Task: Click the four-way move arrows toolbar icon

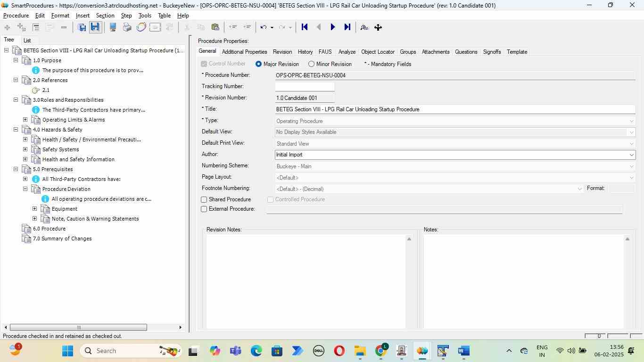Action: click(378, 27)
